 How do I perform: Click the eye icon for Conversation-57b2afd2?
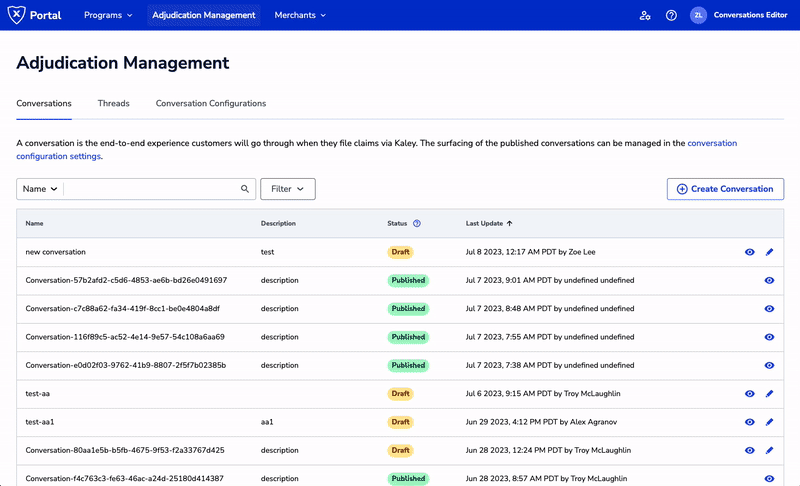(x=769, y=281)
